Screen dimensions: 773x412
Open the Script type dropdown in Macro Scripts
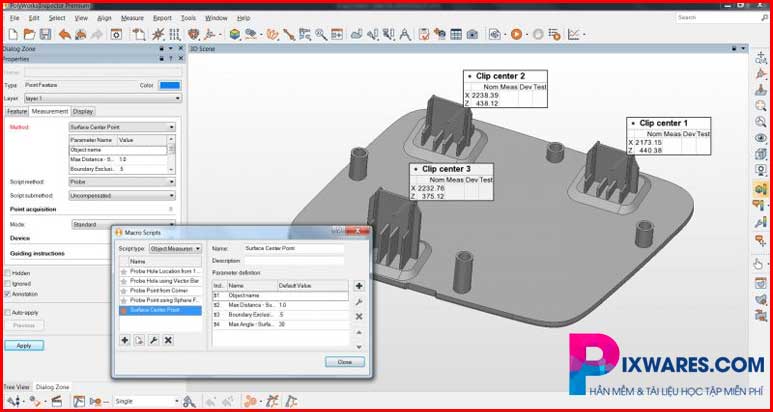click(176, 249)
